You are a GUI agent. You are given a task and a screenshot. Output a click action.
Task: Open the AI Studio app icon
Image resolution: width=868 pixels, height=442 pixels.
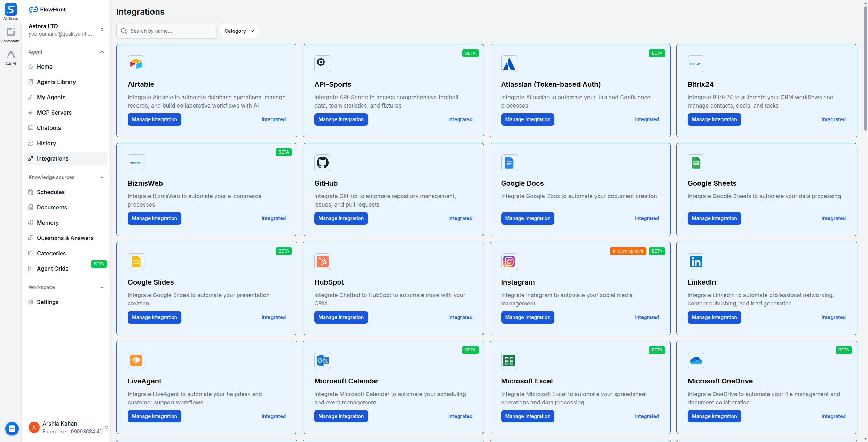pos(10,11)
